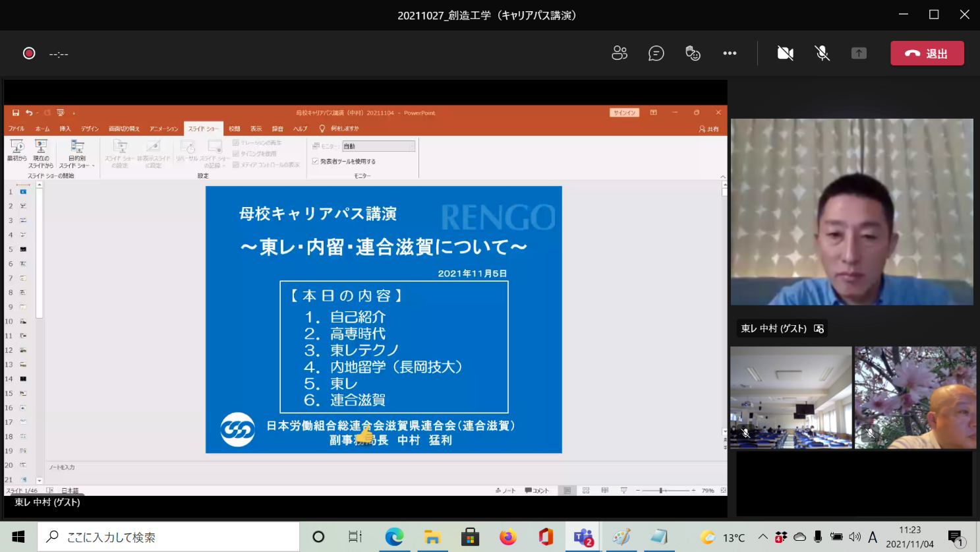The height and width of the screenshot is (552, 980).
Task: Switch to 校閲 ribbon tab
Action: point(235,129)
